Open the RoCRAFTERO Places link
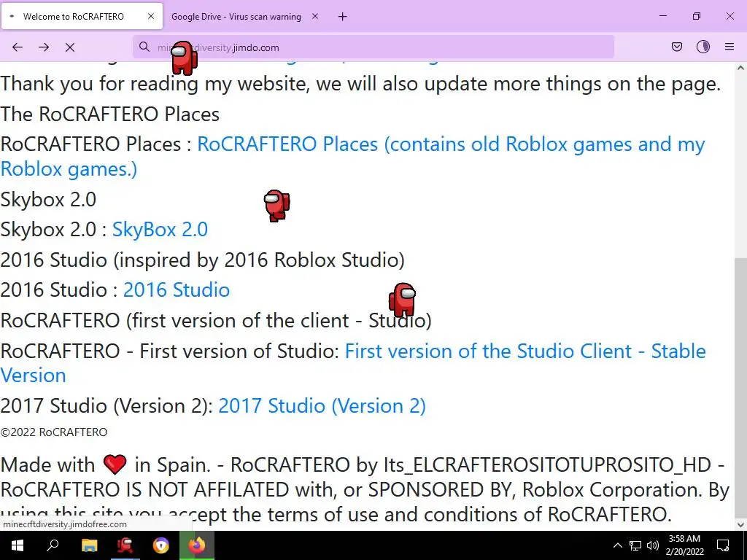The height and width of the screenshot is (560, 747). pos(352,157)
